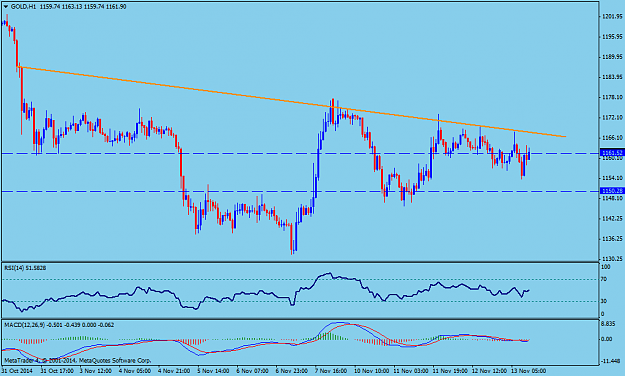The height and width of the screenshot is (376, 625).
Task: Select the orange descending trendline
Action: [292, 102]
